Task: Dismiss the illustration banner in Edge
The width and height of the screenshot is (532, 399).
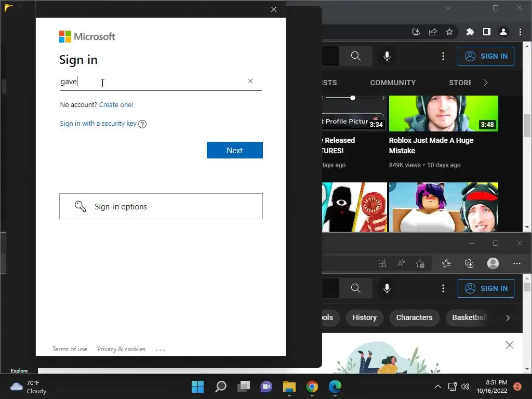Action: (509, 345)
